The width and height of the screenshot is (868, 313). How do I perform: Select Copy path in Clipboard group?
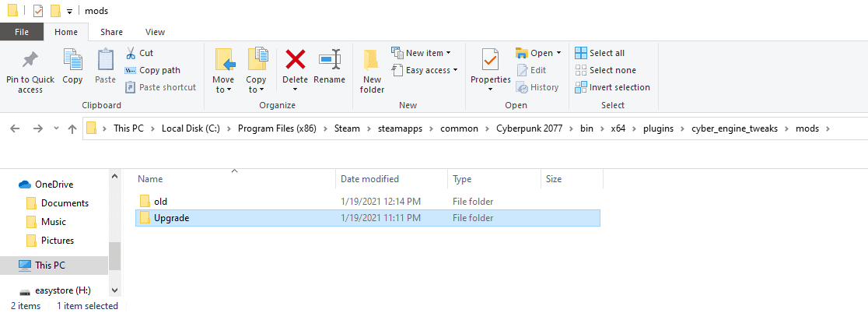[152, 70]
